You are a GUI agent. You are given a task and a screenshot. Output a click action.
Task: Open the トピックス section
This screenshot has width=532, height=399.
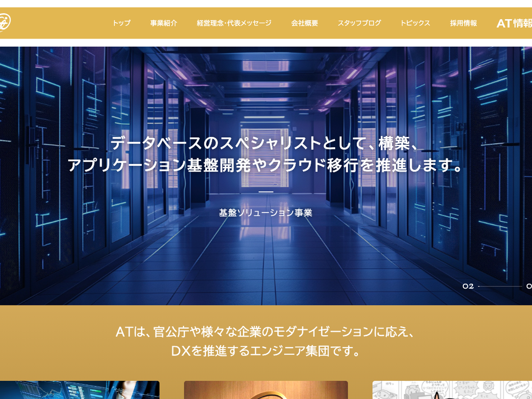[415, 23]
